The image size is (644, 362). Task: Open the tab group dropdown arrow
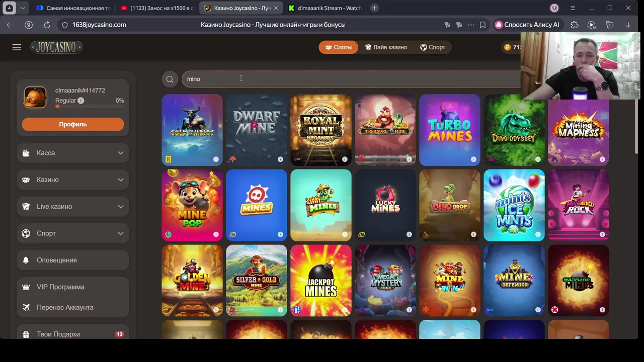click(24, 8)
